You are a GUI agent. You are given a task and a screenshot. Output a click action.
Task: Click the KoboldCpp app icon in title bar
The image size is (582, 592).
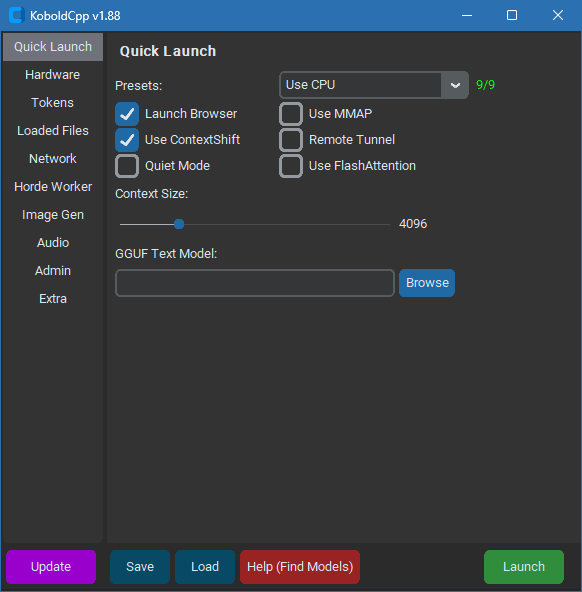tap(17, 15)
